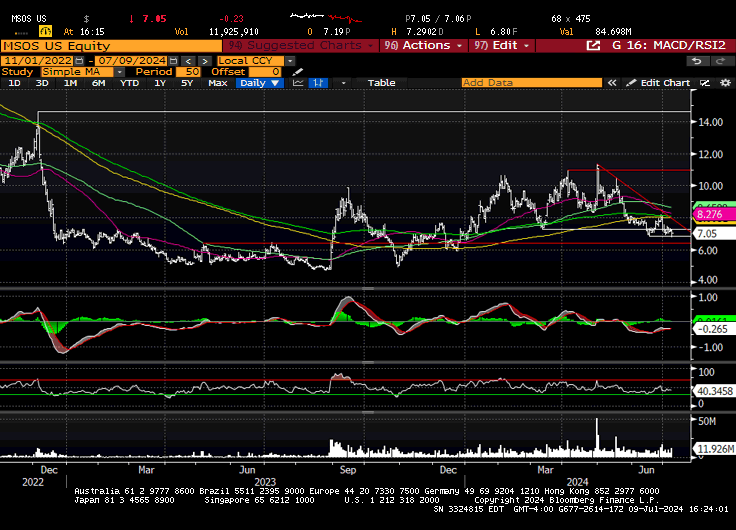The width and height of the screenshot is (736, 530).
Task: Click the 8.276 magenta price label
Action: click(x=713, y=215)
